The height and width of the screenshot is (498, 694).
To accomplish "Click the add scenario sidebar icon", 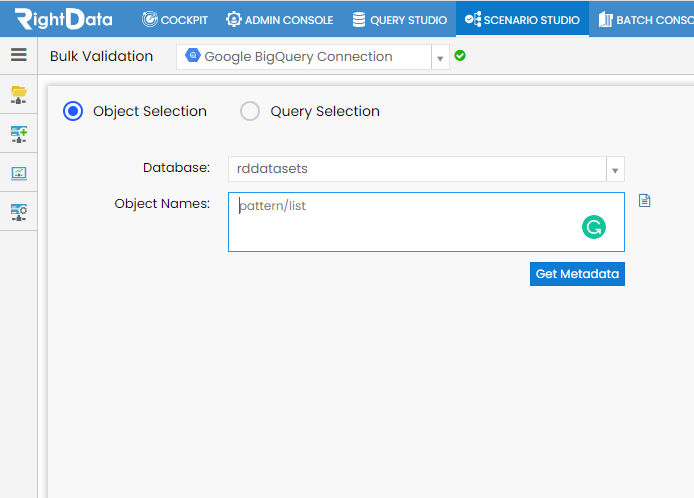I will click(19, 134).
